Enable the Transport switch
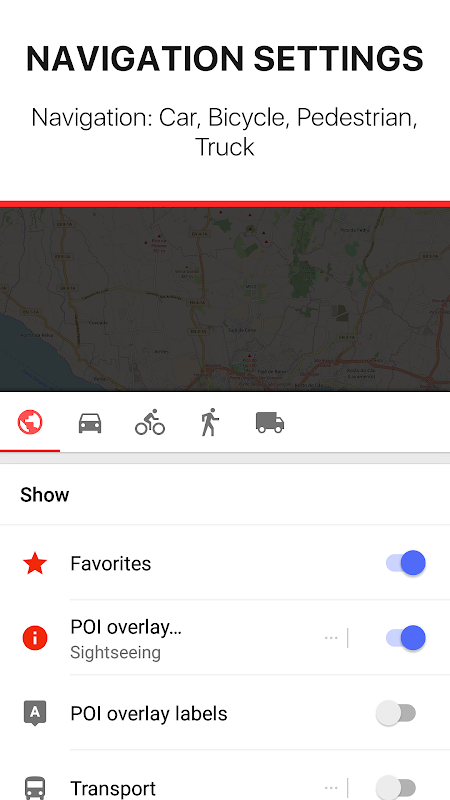Screen dimensions: 450x800 [396, 788]
